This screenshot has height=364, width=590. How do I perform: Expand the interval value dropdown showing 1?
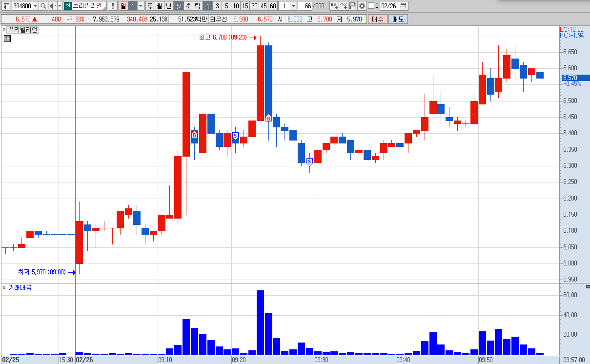(293, 6)
